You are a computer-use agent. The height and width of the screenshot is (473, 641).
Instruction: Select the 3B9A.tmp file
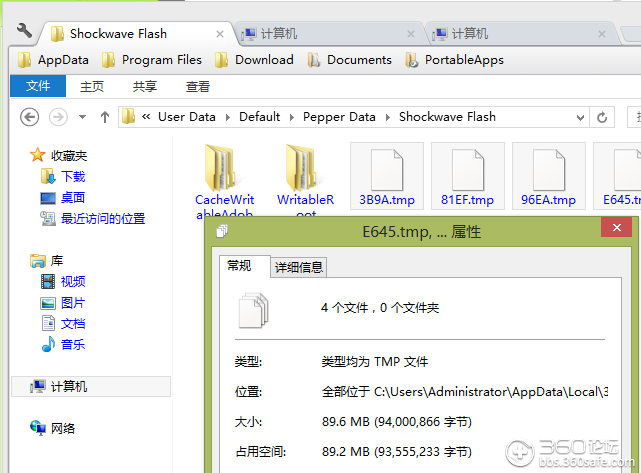coord(387,176)
